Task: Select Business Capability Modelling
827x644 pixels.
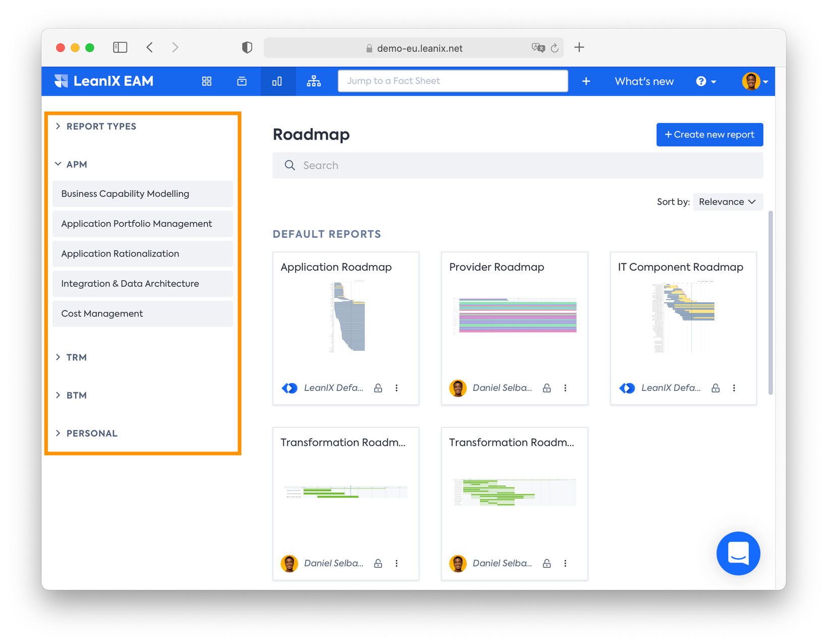Action: click(x=143, y=194)
